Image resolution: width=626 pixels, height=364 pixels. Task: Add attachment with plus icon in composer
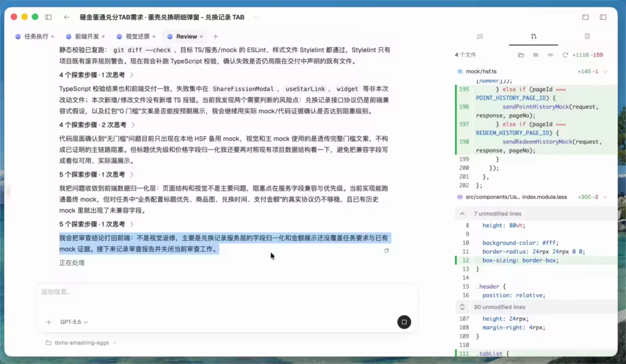point(48,322)
